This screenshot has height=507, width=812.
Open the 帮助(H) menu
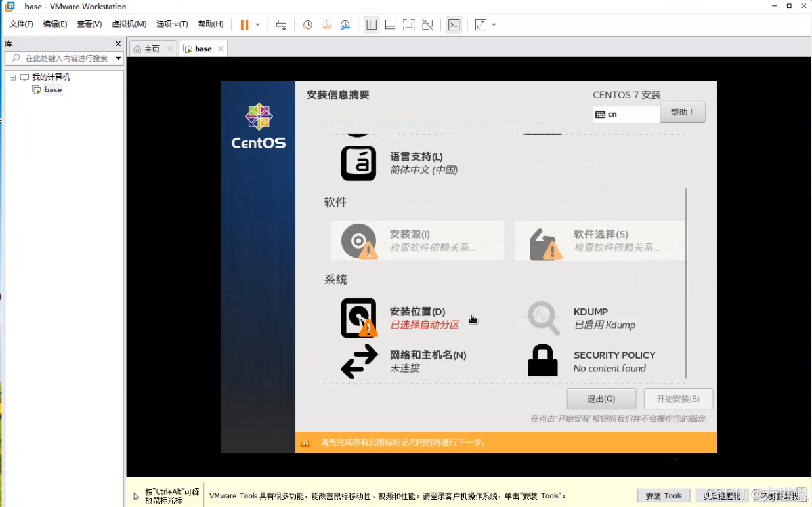(x=211, y=24)
